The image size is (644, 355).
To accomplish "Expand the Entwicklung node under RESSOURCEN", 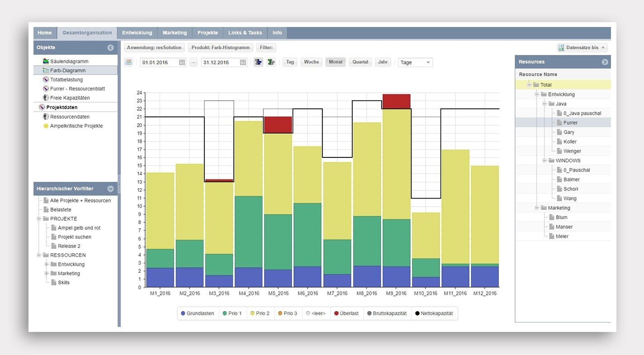I will pos(47,265).
